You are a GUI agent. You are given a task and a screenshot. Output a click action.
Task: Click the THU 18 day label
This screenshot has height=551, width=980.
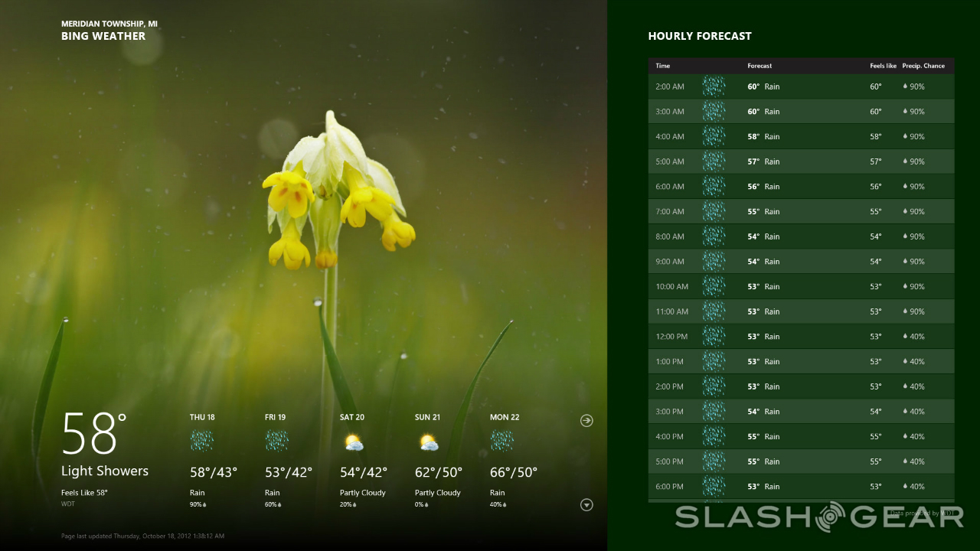[202, 417]
